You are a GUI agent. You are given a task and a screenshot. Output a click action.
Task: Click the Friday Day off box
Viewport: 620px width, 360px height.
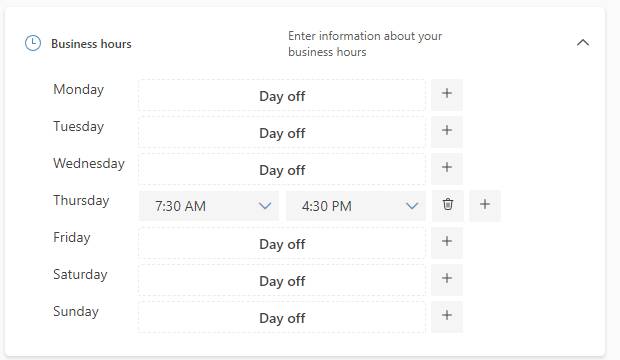click(x=282, y=243)
